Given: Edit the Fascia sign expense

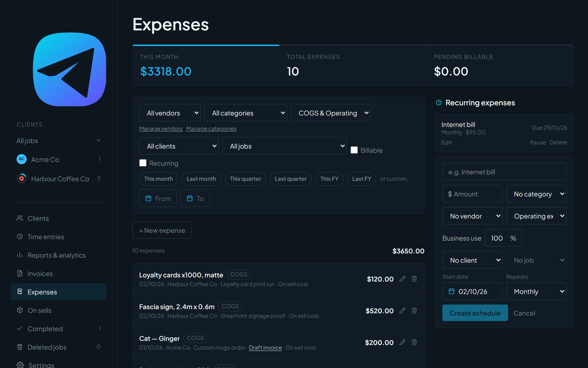Looking at the screenshot, I should [402, 310].
